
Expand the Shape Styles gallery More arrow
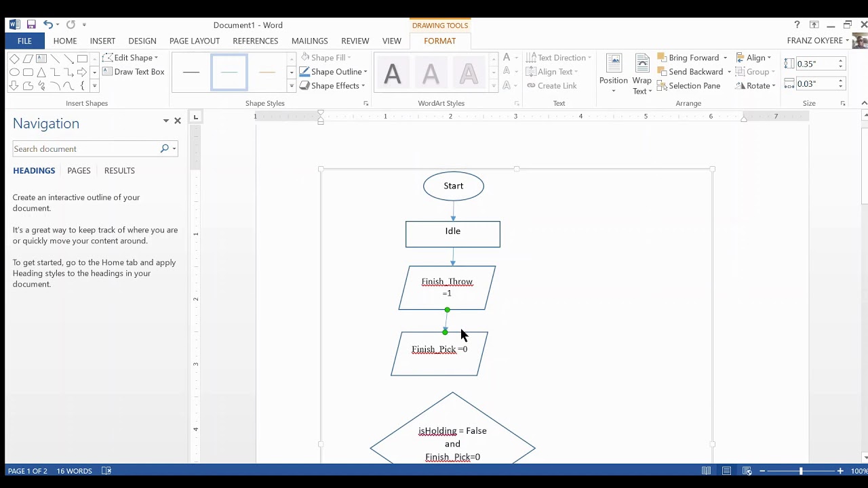pos(292,85)
